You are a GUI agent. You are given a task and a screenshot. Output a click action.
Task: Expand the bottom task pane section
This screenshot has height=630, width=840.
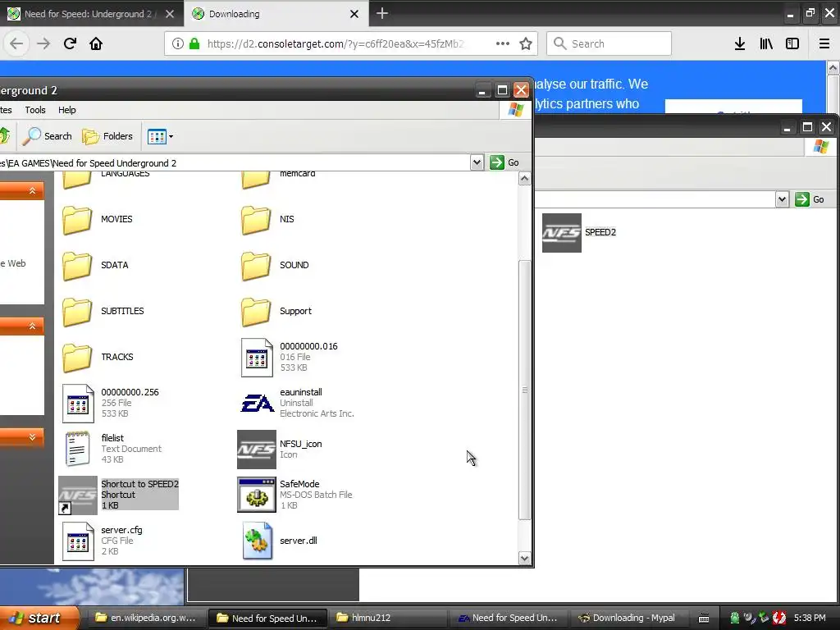coord(32,437)
